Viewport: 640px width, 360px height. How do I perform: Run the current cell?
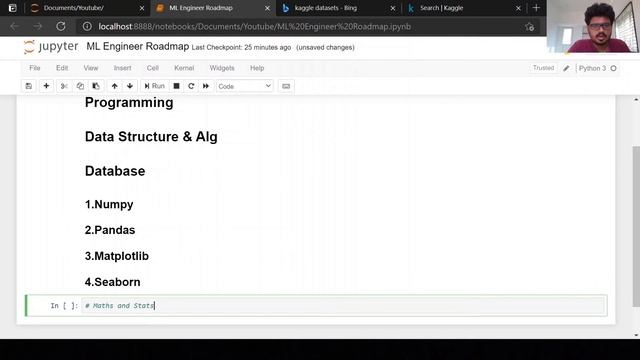click(154, 86)
